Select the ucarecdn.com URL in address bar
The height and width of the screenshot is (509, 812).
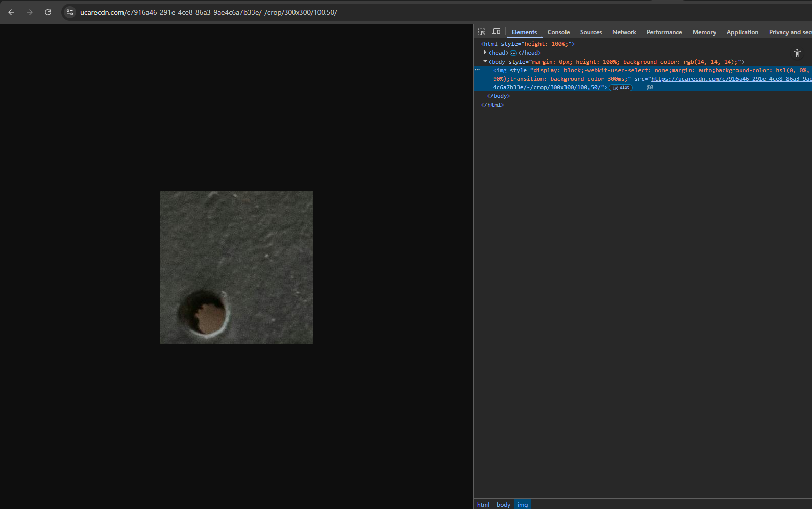coord(209,12)
